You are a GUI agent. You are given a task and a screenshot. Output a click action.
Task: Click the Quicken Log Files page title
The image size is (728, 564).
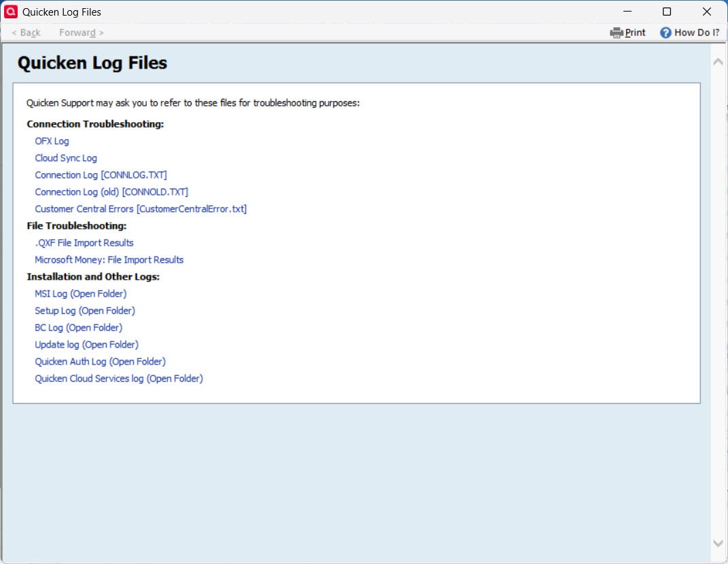(92, 63)
